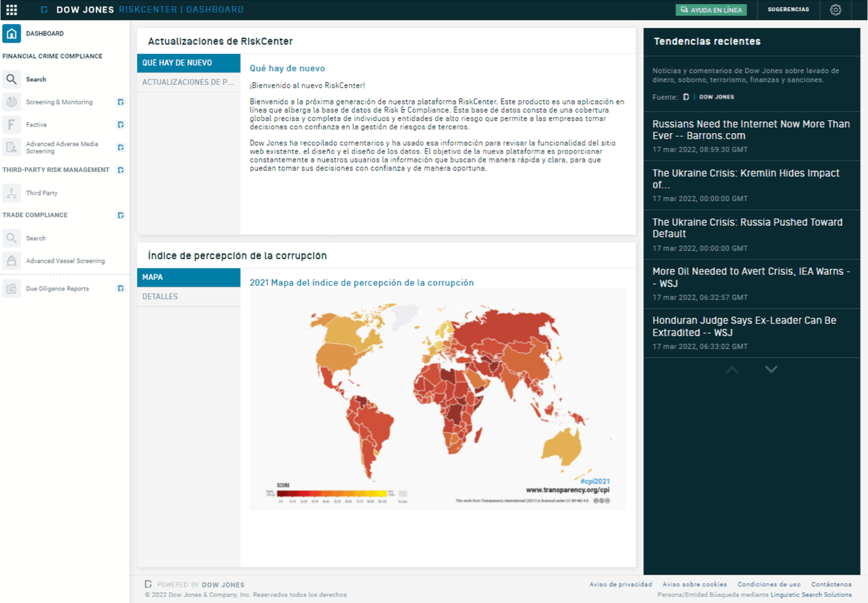Screen dimensions: 868x603
Task: Switch to the DETALLES tab
Action: click(x=188, y=297)
